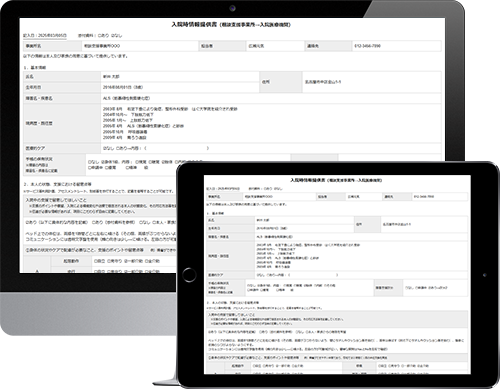Viewport: 500px width, 389px height.
Task: Click the 生年月日 date field on the monitor
Action: click(x=180, y=87)
